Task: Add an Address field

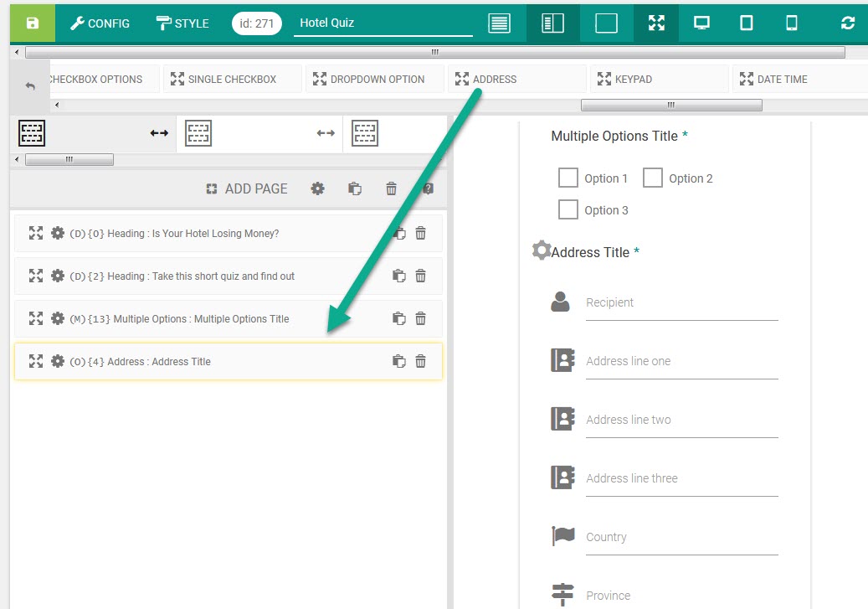Action: [x=517, y=80]
